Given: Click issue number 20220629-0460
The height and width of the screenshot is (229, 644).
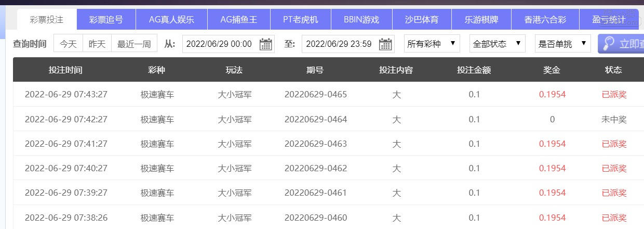Looking at the screenshot, I should coord(316,217).
